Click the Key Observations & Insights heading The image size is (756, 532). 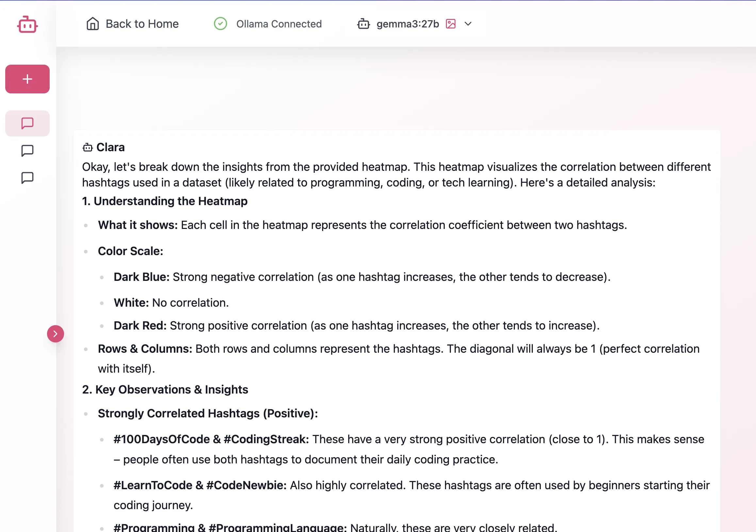point(165,390)
